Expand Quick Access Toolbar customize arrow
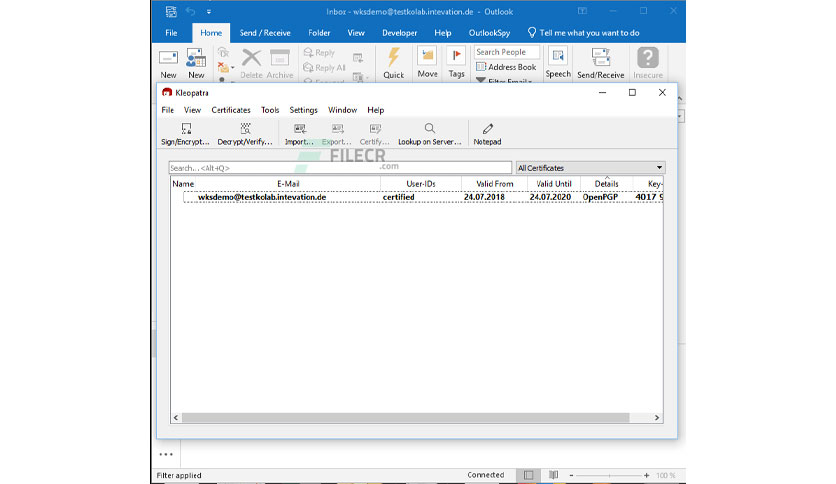The image size is (836, 484). tap(209, 11)
